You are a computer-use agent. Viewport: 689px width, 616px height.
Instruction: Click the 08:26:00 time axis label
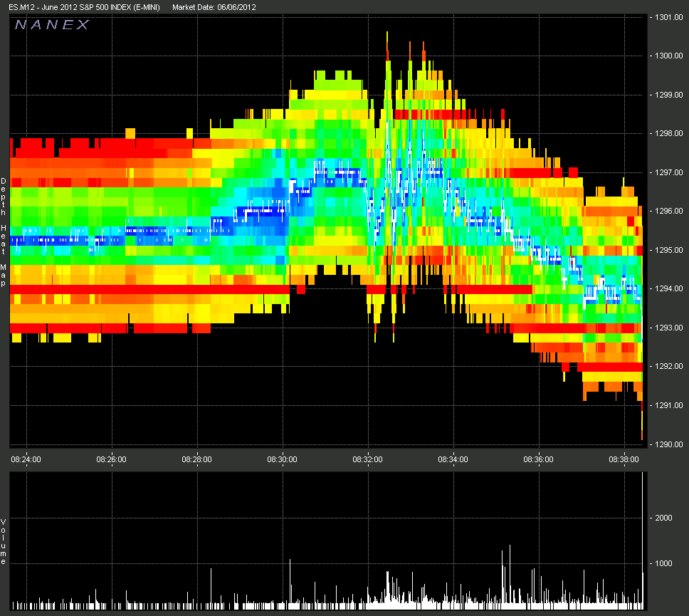pos(111,459)
